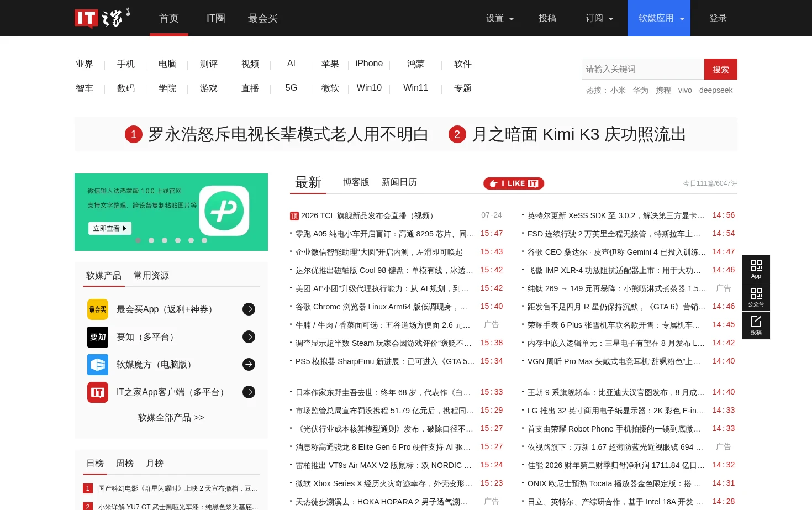Select the 月榜 ranking tab

155,464
